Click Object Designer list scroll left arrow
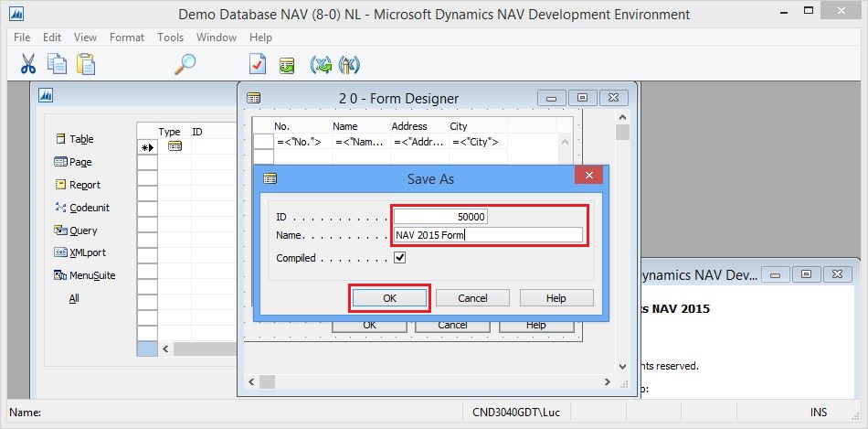The width and height of the screenshot is (868, 429). 165,349
